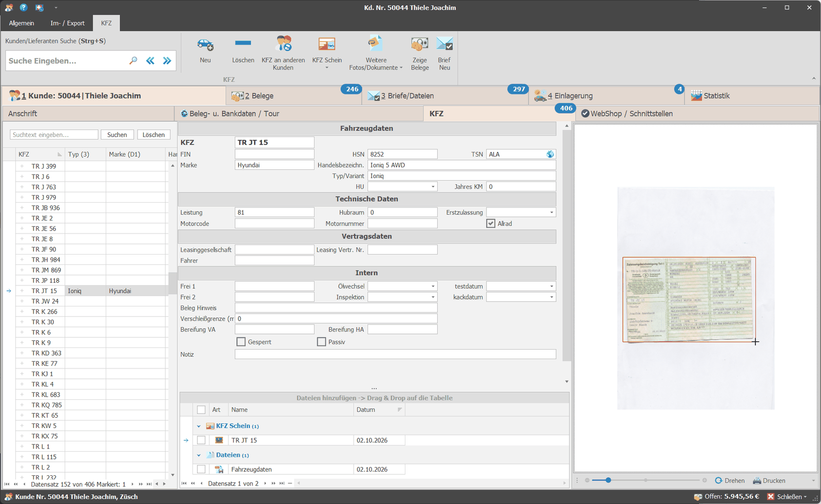This screenshot has width=821, height=504.
Task: Open the Inspektion dropdown
Action: click(433, 297)
